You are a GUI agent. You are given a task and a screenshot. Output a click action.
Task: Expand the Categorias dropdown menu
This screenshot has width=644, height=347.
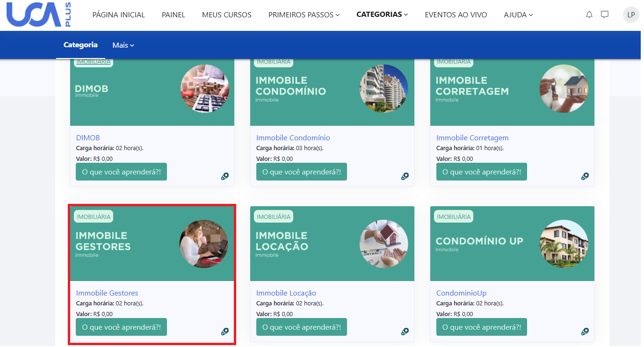[382, 14]
